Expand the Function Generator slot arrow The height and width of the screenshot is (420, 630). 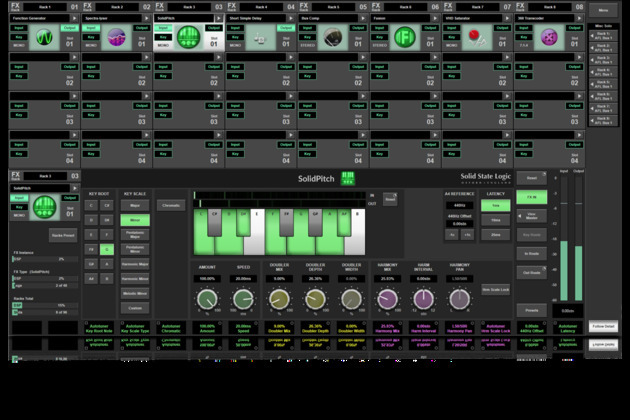(74, 18)
